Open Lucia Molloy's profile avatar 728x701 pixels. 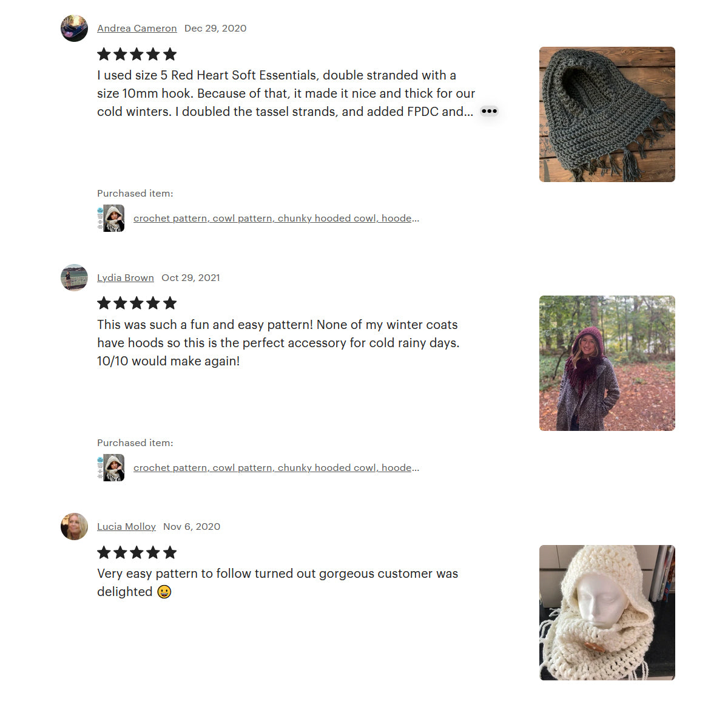coord(74,526)
